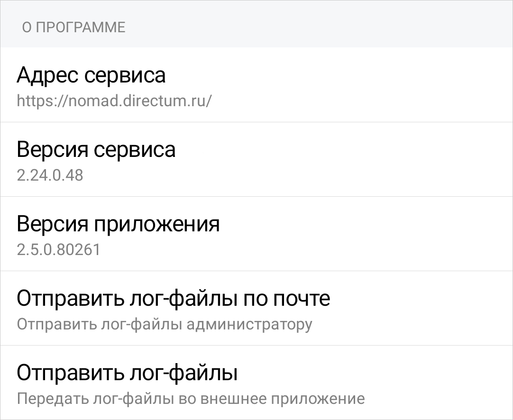513x420 pixels.
Task: Click Отправить лог-файлы администратору subtitle
Action: (165, 324)
